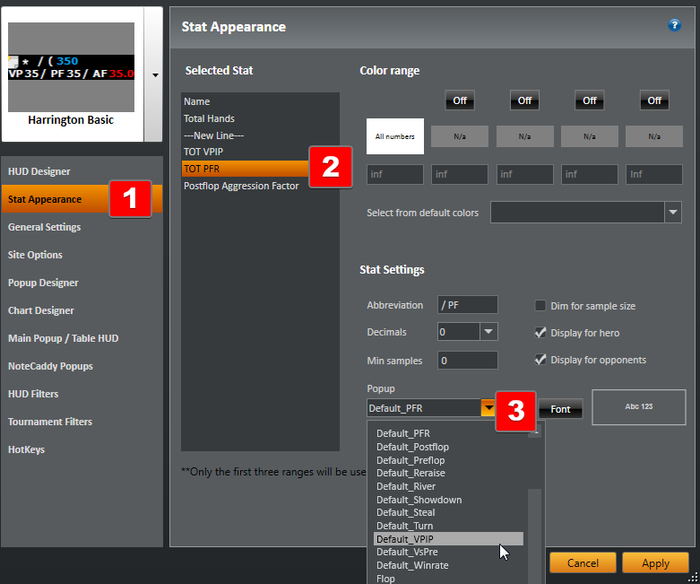This screenshot has width=700, height=584.
Task: Open HUD Filters section
Action: (x=33, y=394)
